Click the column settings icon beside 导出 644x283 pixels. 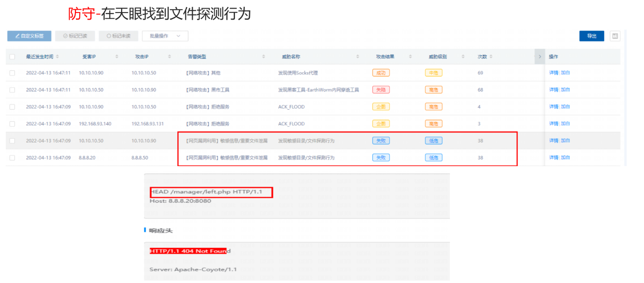tap(615, 36)
